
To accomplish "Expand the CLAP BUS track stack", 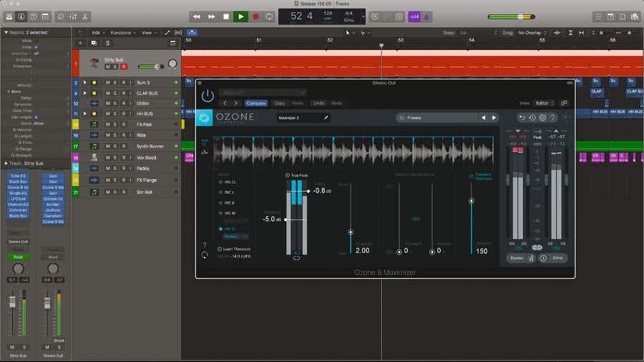I will 85,93.
